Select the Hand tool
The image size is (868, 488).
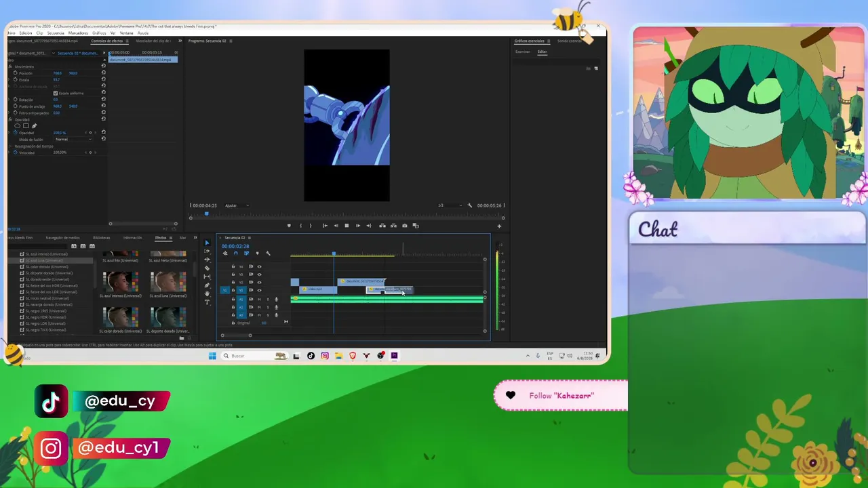tap(207, 293)
